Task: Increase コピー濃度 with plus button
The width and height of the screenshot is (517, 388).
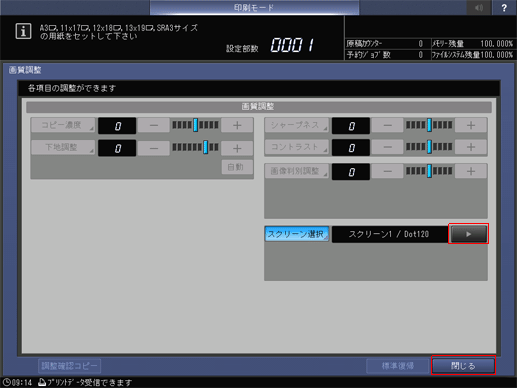Action: click(x=237, y=125)
